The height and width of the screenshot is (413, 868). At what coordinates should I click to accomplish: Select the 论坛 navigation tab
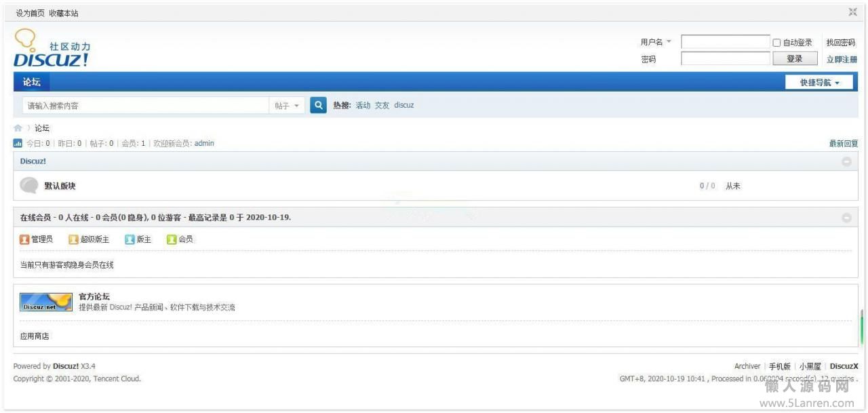click(31, 82)
